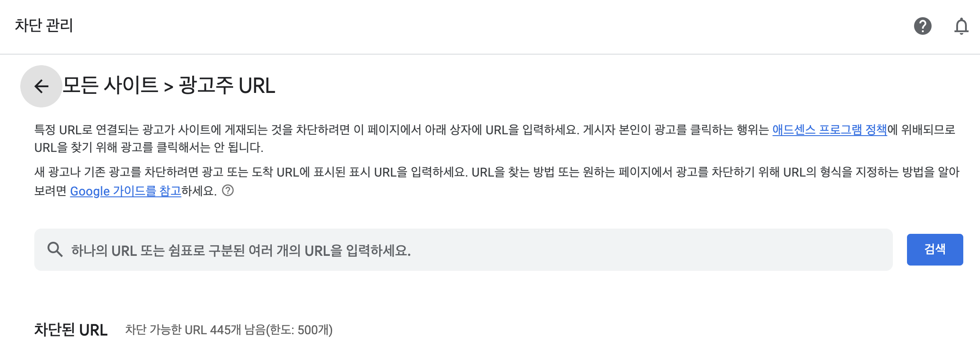Select the help question mark at top right
This screenshot has width=980, height=347.
click(x=924, y=26)
